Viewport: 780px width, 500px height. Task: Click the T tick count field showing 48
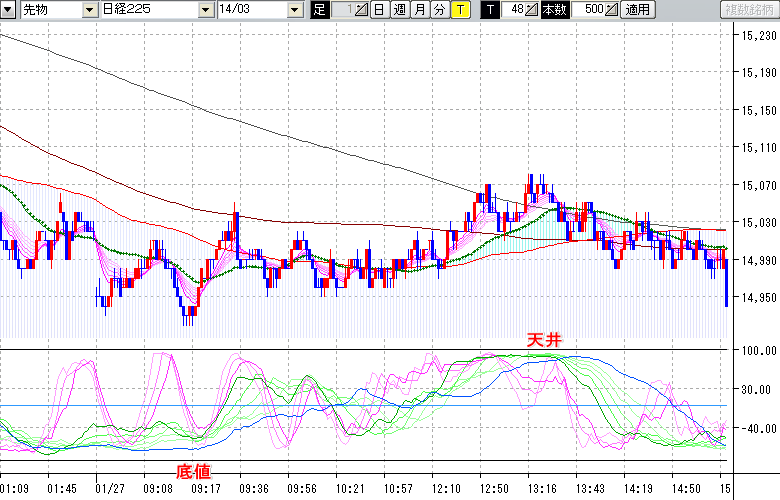pyautogui.click(x=513, y=9)
